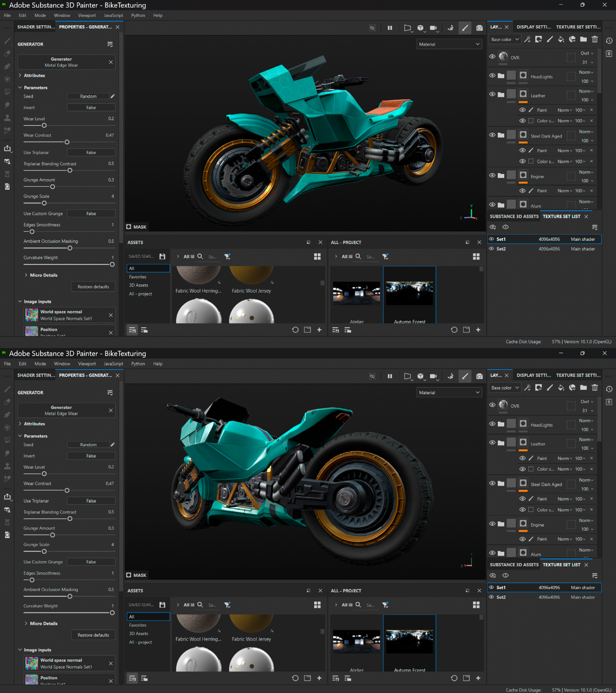616x693 pixels.
Task: Open Generator panel menu icon in bottom window
Action: click(110, 393)
